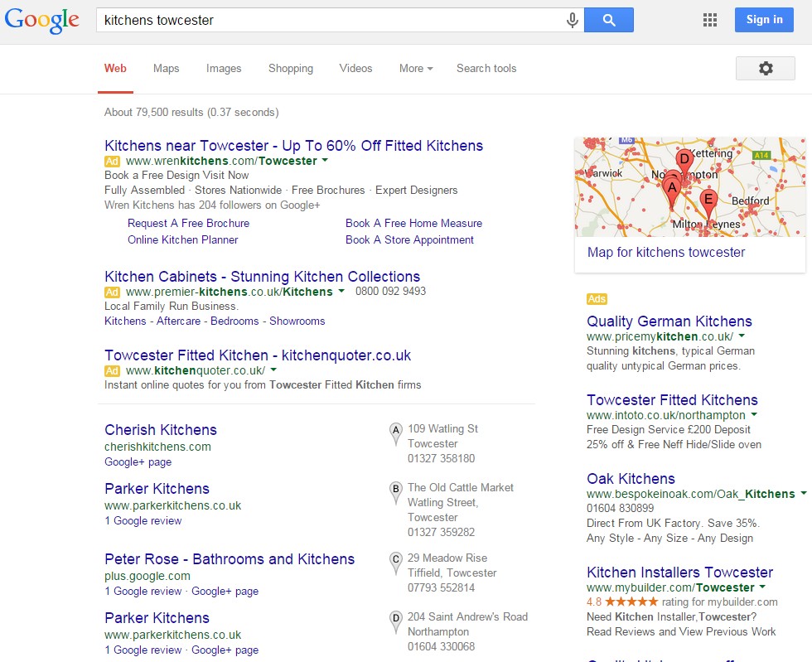Expand the wrenkitchens.com URL dropdown arrow
812x662 pixels.
coord(325,160)
